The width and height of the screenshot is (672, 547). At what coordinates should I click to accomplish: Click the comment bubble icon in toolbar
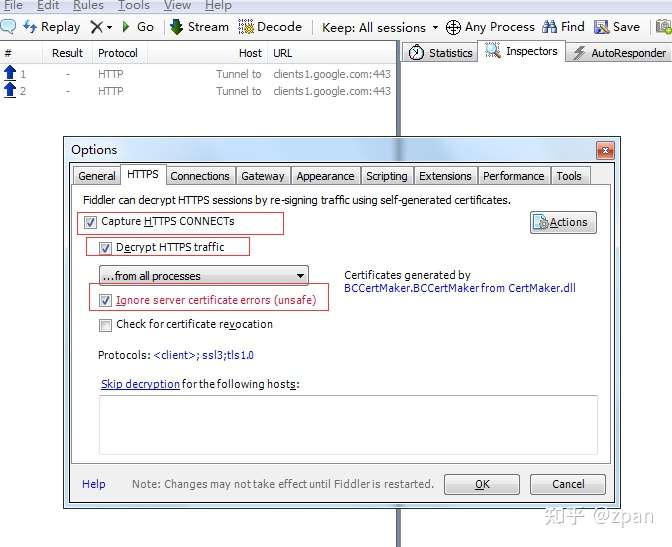coord(8,27)
